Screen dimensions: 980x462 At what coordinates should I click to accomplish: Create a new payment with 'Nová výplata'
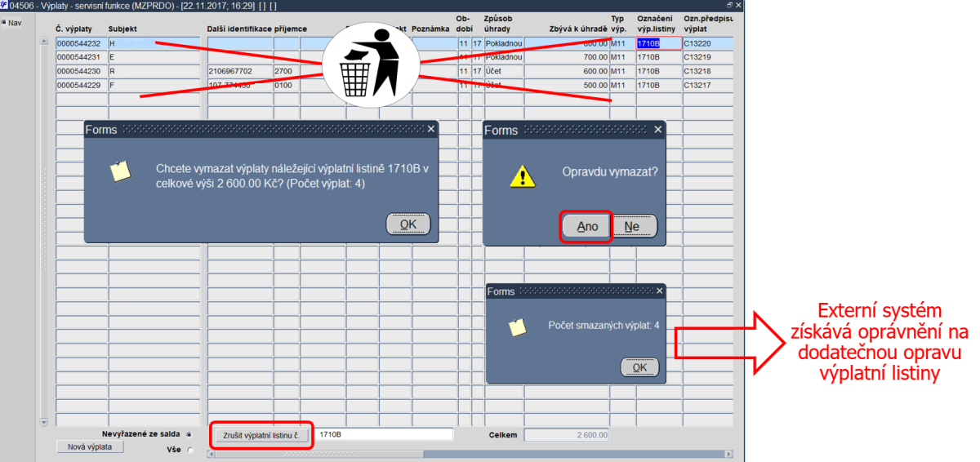90,447
